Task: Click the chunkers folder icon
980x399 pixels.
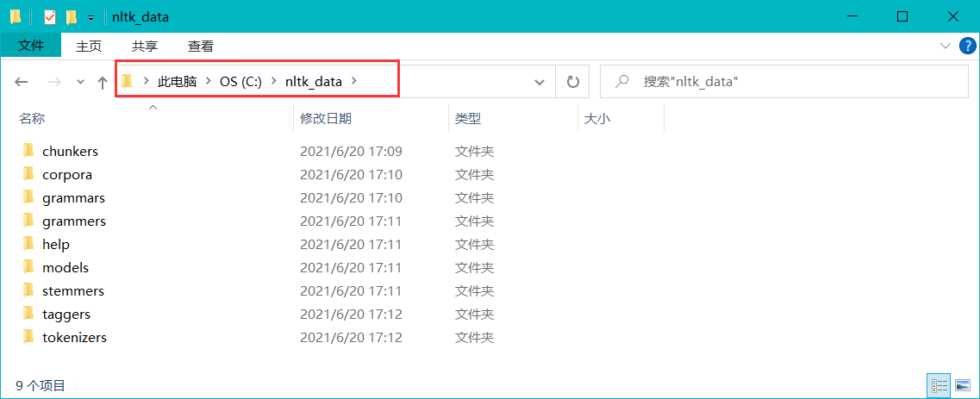Action: pos(28,151)
